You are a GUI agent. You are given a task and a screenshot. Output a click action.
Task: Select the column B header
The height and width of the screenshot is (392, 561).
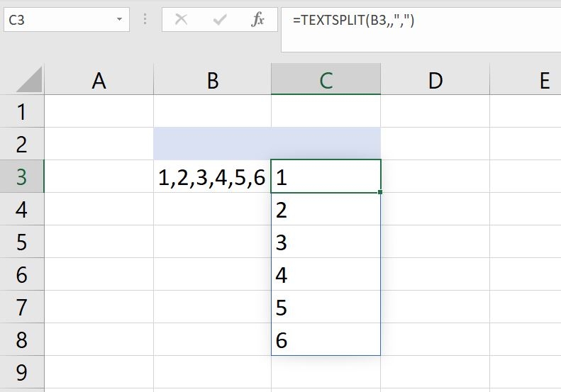(x=213, y=79)
